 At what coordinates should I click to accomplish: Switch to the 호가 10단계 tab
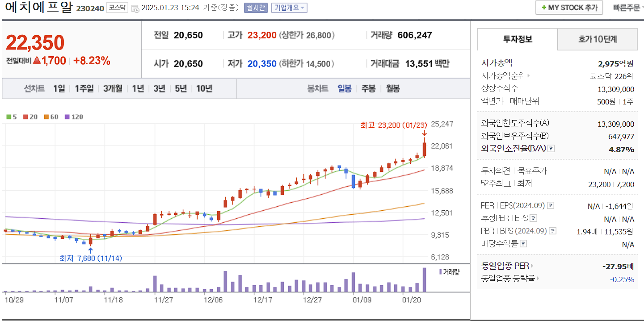coord(597,39)
